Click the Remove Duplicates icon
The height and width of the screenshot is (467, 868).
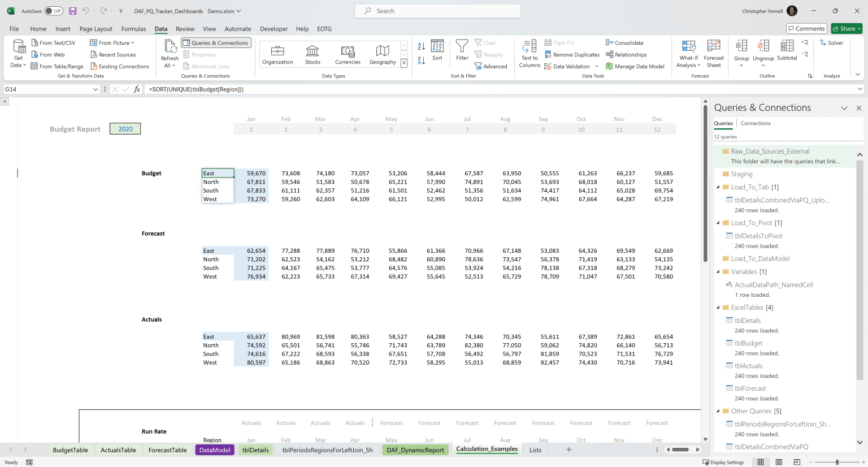[548, 54]
